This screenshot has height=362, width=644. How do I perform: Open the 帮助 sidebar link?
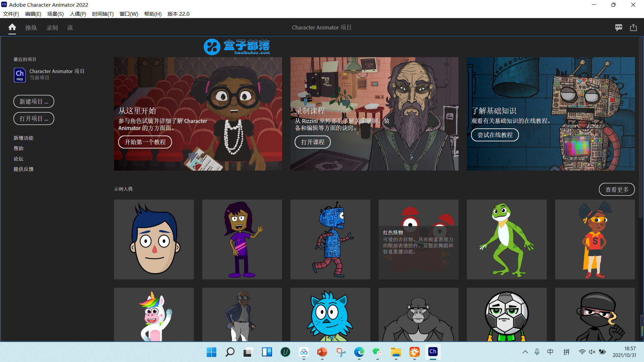[18, 148]
